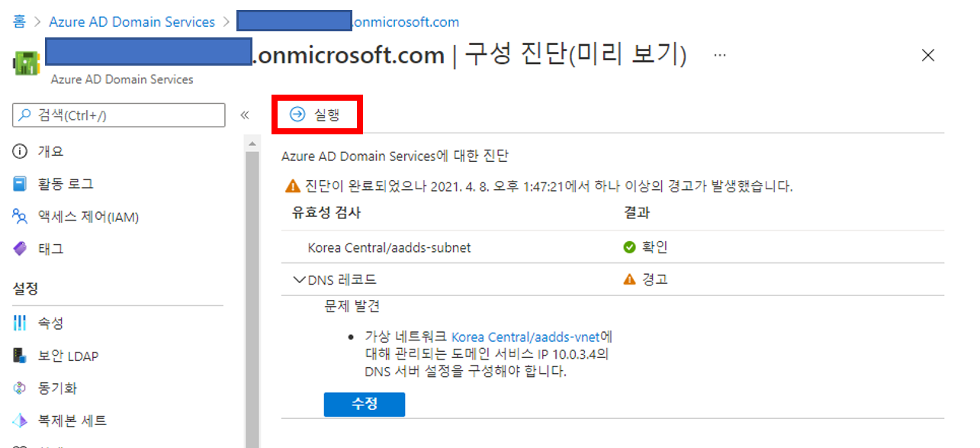The image size is (980, 448).
Task: Click the 액세스 제어 people icon
Action: coord(21,217)
